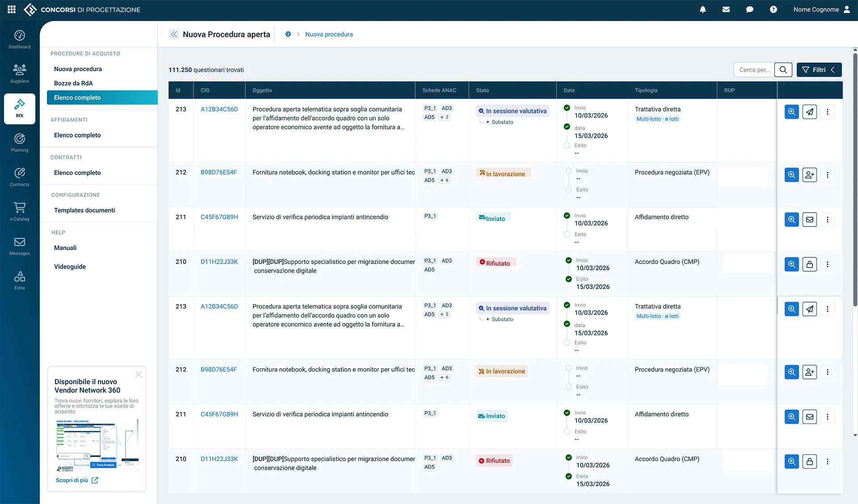
Task: Click the In sessione valutativa status in first row
Action: click(513, 111)
